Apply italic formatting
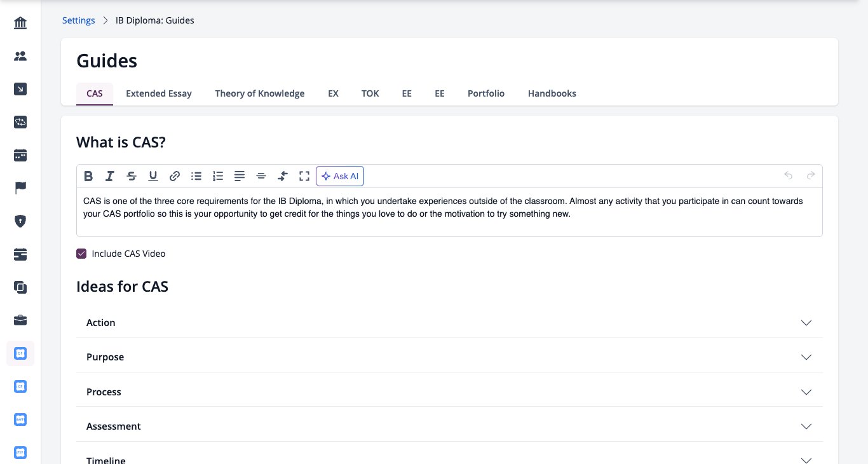 pyautogui.click(x=110, y=176)
